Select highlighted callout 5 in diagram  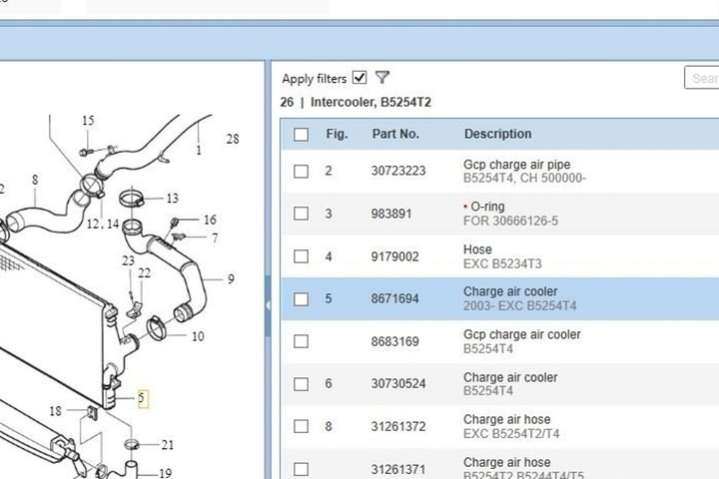[142, 398]
